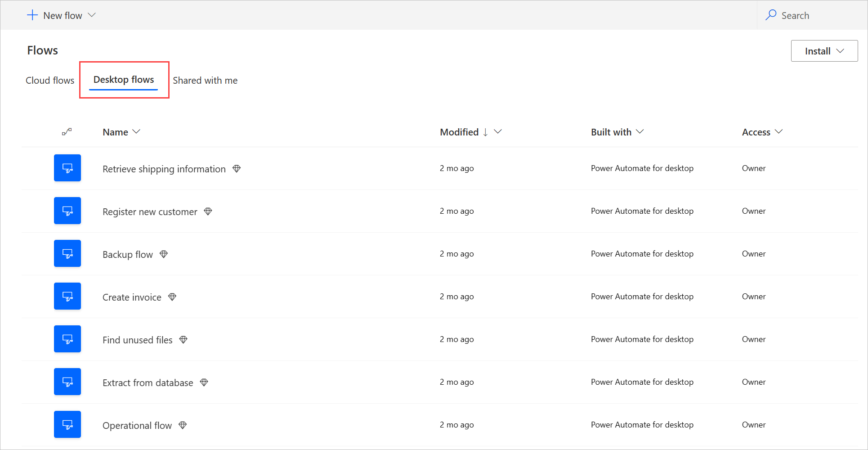This screenshot has height=450, width=868.
Task: Click the flow type column header icon
Action: pos(67,132)
